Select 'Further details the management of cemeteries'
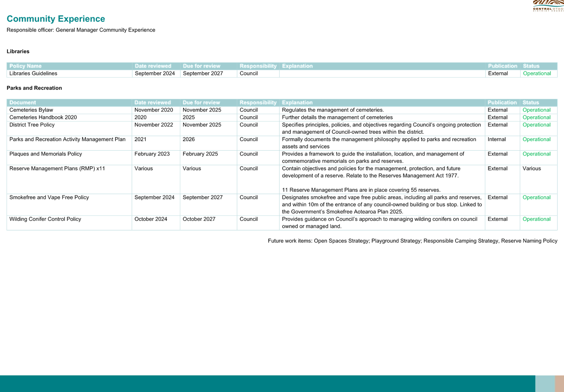 (337, 117)
